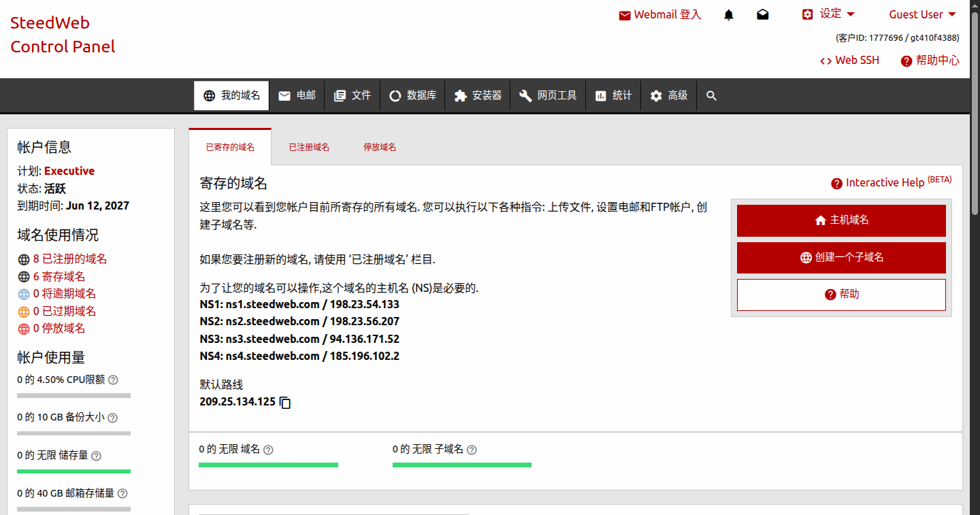Click the 帮助 button in the side box

(x=841, y=295)
